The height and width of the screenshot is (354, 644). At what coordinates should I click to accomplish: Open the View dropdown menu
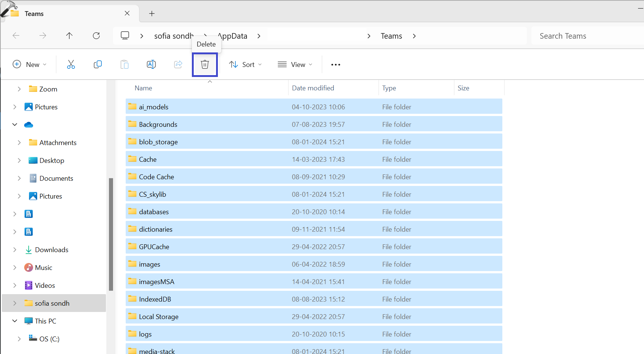click(295, 65)
